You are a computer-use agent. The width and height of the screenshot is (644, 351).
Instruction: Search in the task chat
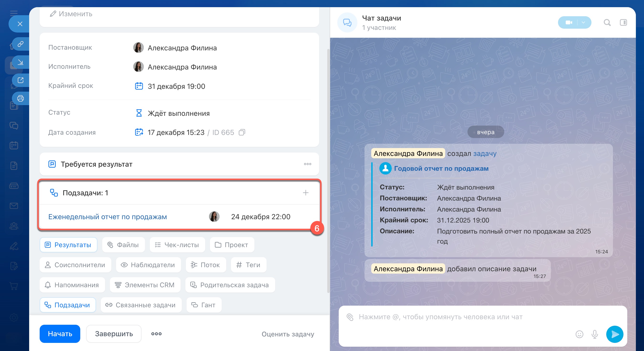click(607, 23)
